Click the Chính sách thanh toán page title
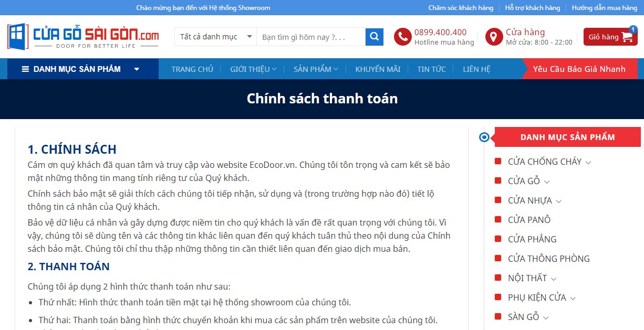Viewport: 644px width, 330px height. [322, 99]
